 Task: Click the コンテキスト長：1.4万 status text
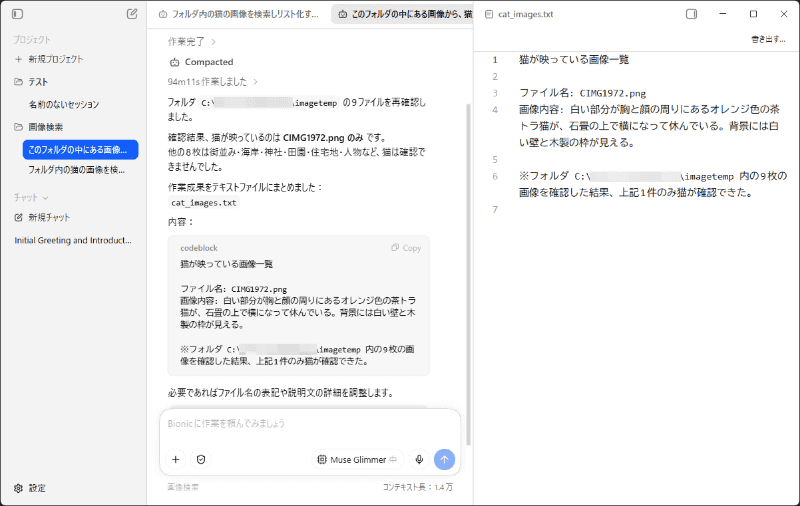(x=417, y=487)
